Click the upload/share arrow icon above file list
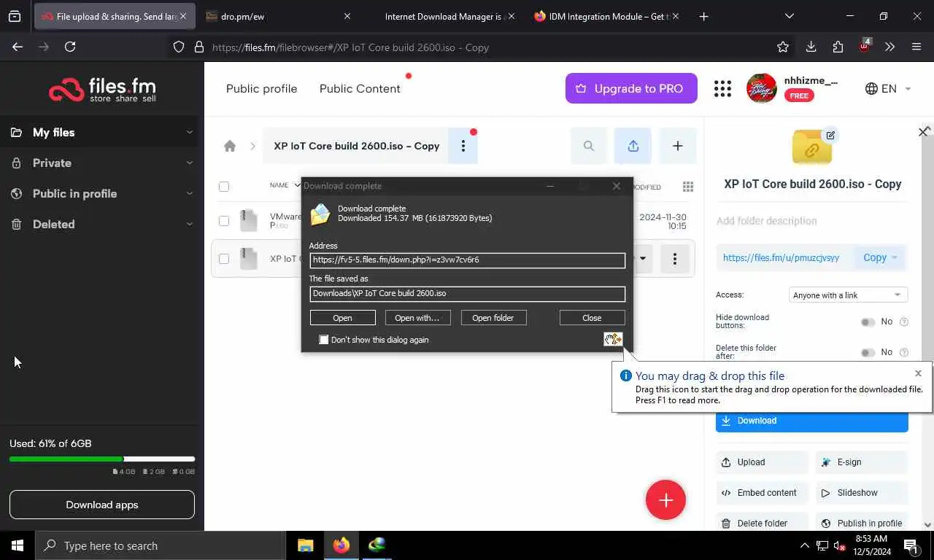This screenshot has width=934, height=560. [x=633, y=146]
